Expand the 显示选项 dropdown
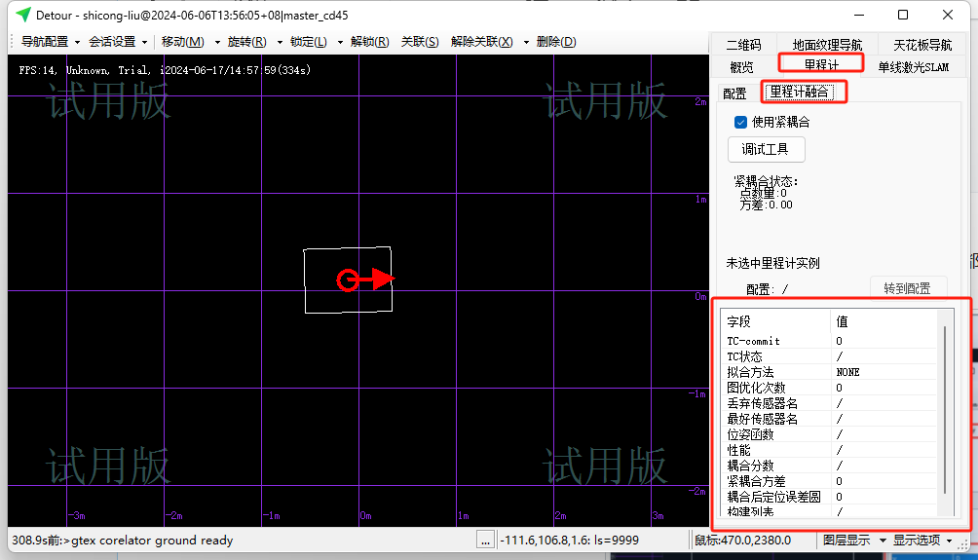The width and height of the screenshot is (978, 560). click(923, 540)
